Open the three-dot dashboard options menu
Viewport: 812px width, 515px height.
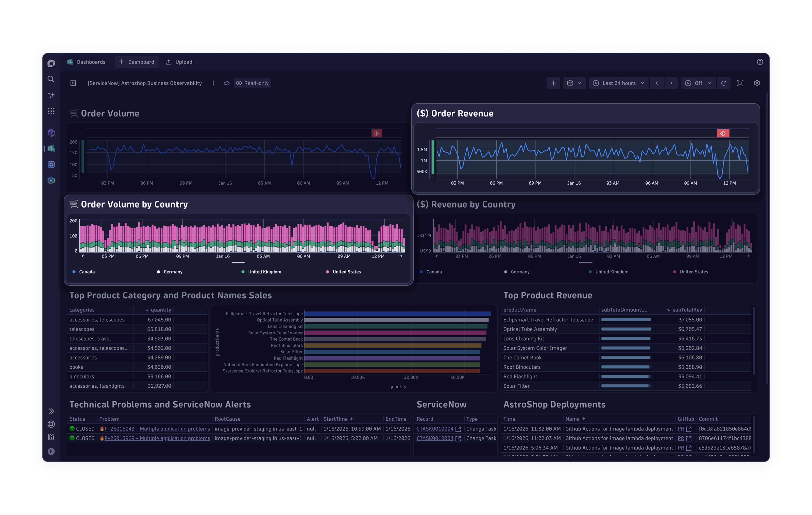tap(213, 83)
